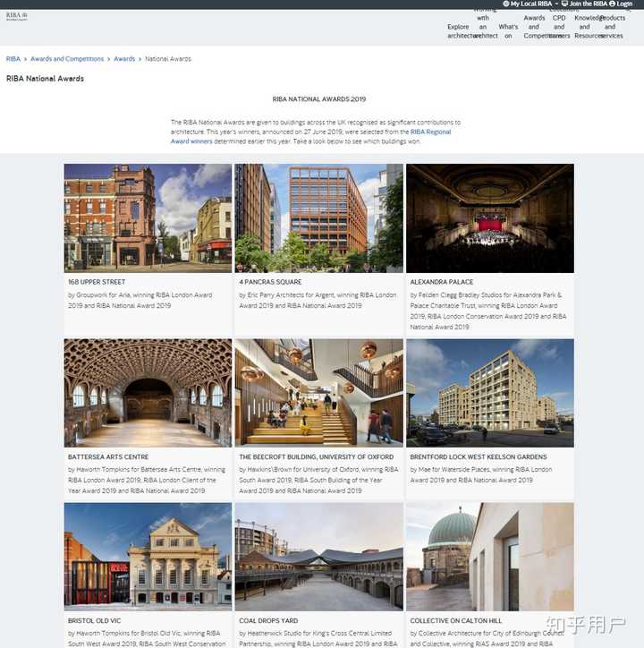This screenshot has width=644, height=648.
Task: Click the RIBA NATIONAL AWARDS 2019 heading
Action: [x=319, y=99]
